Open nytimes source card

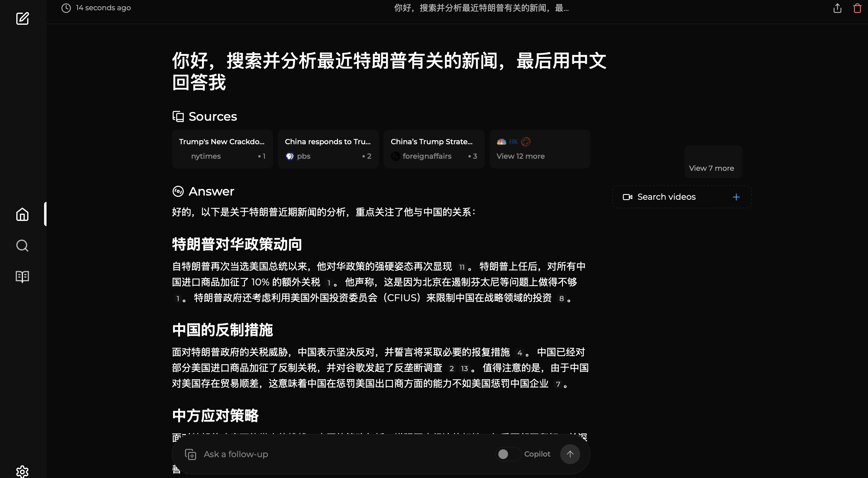(x=222, y=149)
